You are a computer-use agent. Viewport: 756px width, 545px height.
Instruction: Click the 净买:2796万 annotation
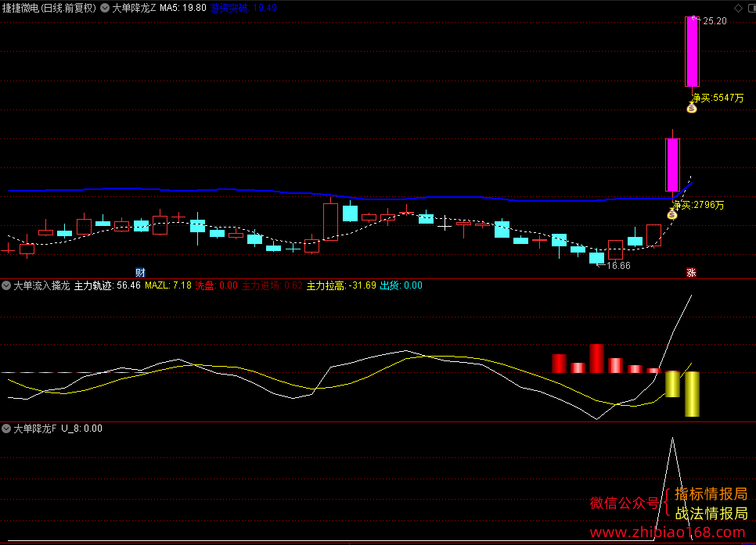click(x=699, y=205)
